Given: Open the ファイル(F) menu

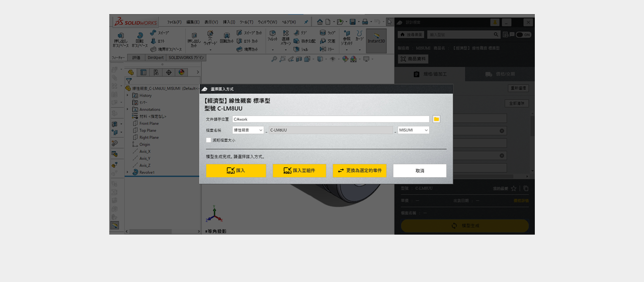Looking at the screenshot, I should [x=174, y=22].
